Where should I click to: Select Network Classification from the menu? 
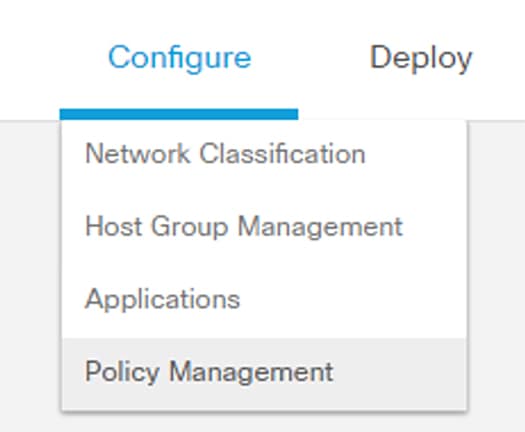(x=264, y=154)
